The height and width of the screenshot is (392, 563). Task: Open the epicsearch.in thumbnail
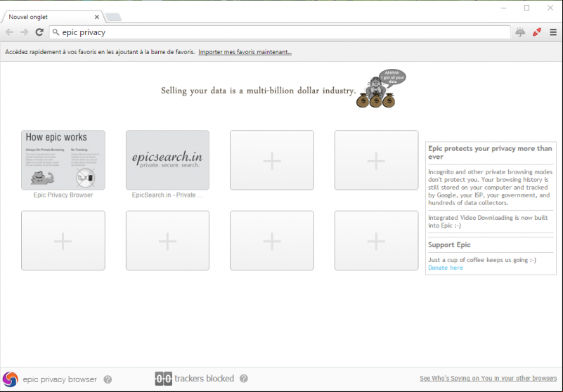coord(167,160)
